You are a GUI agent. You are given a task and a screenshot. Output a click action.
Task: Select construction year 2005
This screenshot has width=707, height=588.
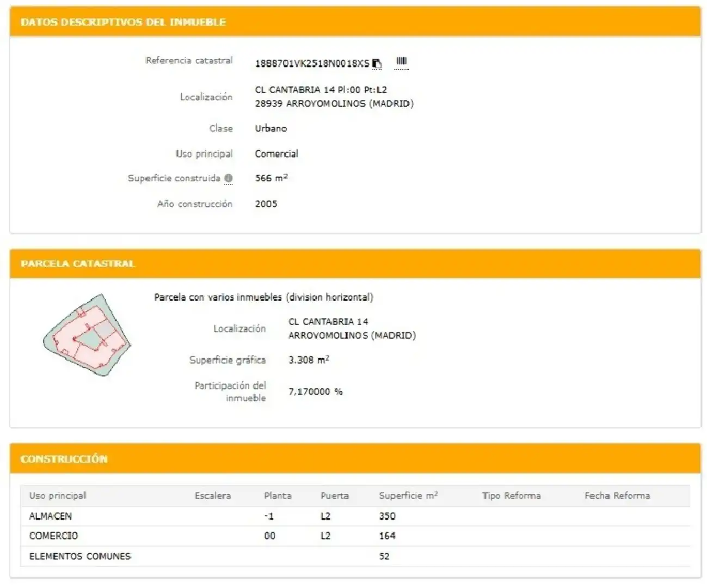(266, 204)
